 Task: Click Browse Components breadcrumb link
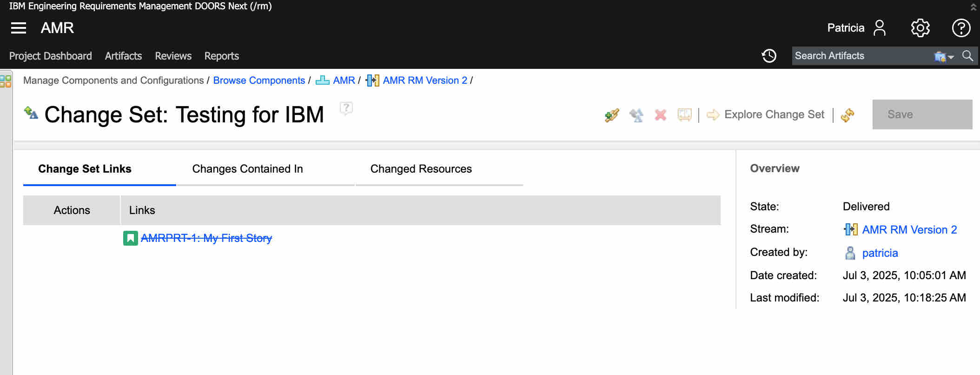pyautogui.click(x=259, y=80)
